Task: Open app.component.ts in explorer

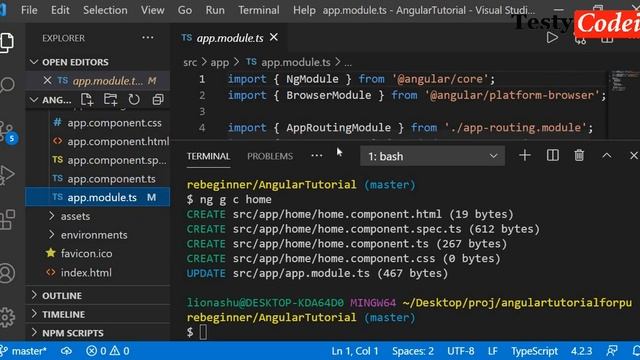Action: (104, 179)
